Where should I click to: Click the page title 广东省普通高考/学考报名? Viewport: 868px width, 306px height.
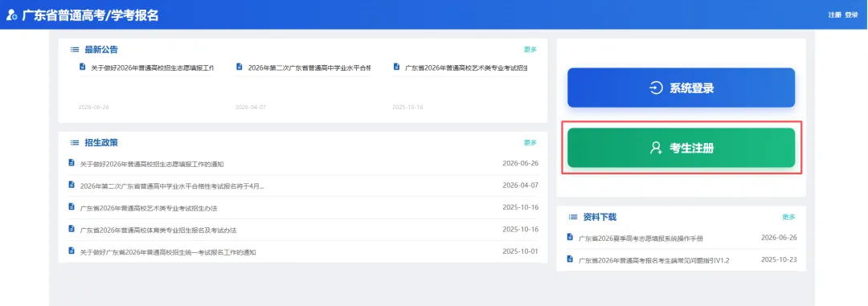90,15
